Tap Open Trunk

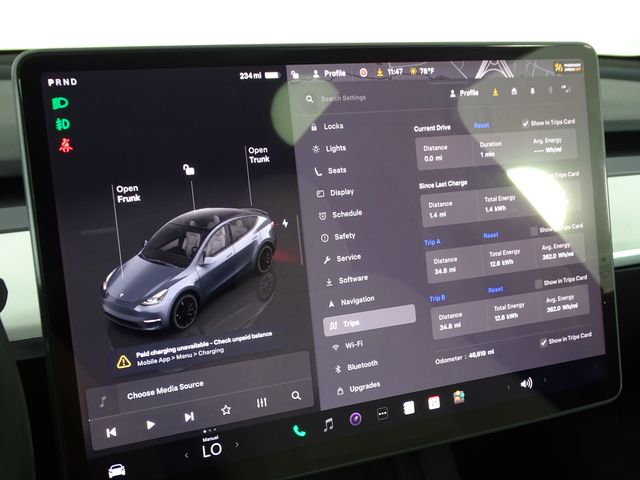click(x=259, y=155)
